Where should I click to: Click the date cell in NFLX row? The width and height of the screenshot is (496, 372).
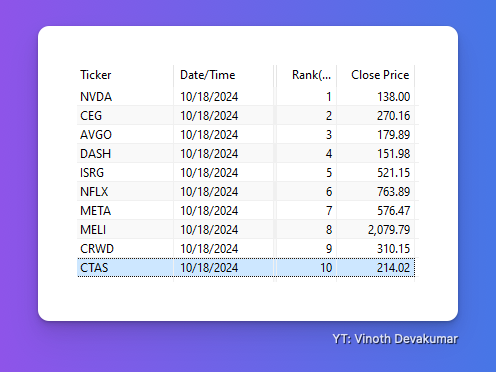click(223, 192)
